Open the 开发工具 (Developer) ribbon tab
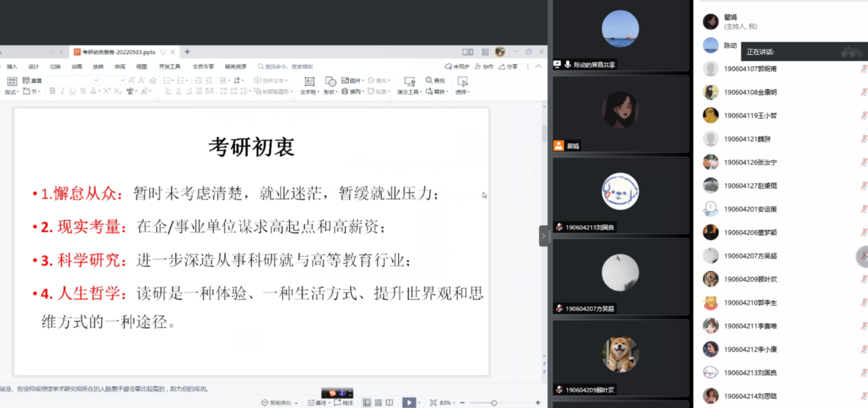Screen dimensions: 868x408 click(170, 66)
